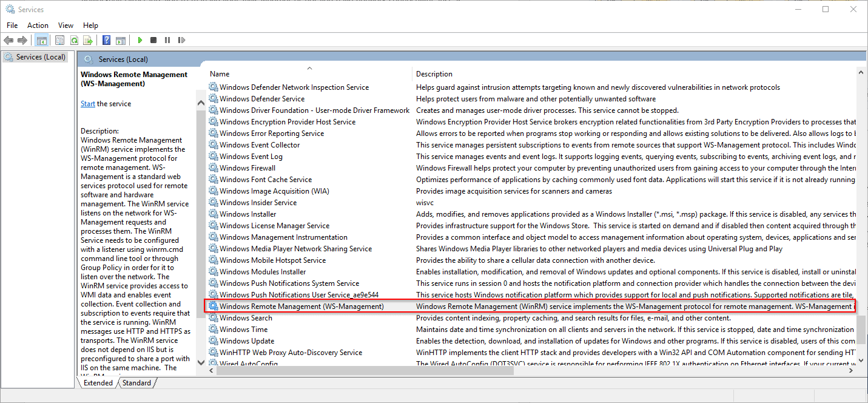Sort by the Name column header
Image resolution: width=868 pixels, height=403 pixels.
[x=309, y=73]
